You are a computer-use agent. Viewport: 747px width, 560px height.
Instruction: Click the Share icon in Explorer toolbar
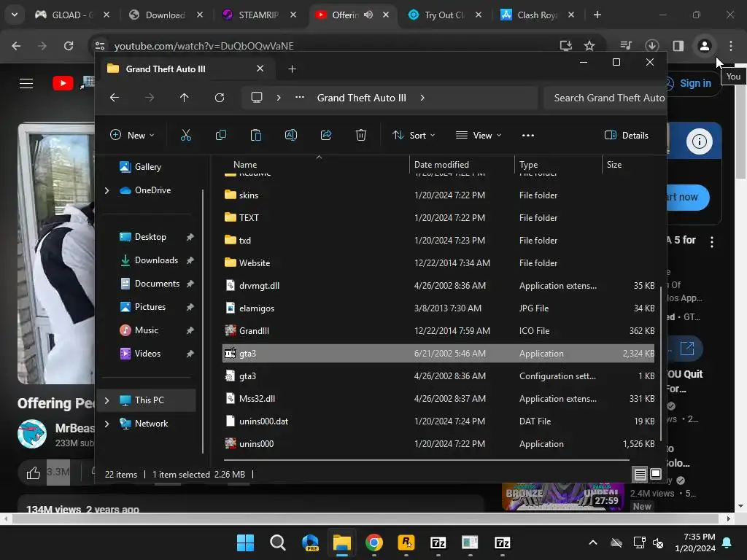(326, 135)
